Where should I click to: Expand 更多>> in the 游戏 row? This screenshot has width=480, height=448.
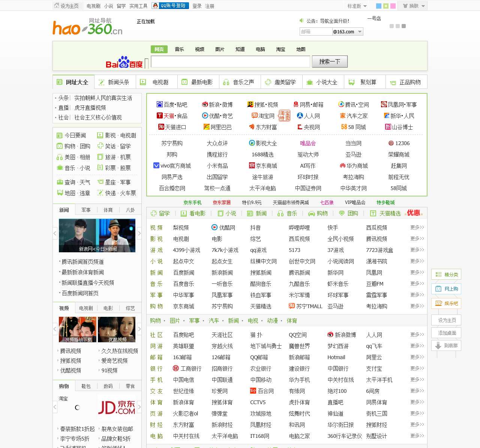(x=417, y=250)
